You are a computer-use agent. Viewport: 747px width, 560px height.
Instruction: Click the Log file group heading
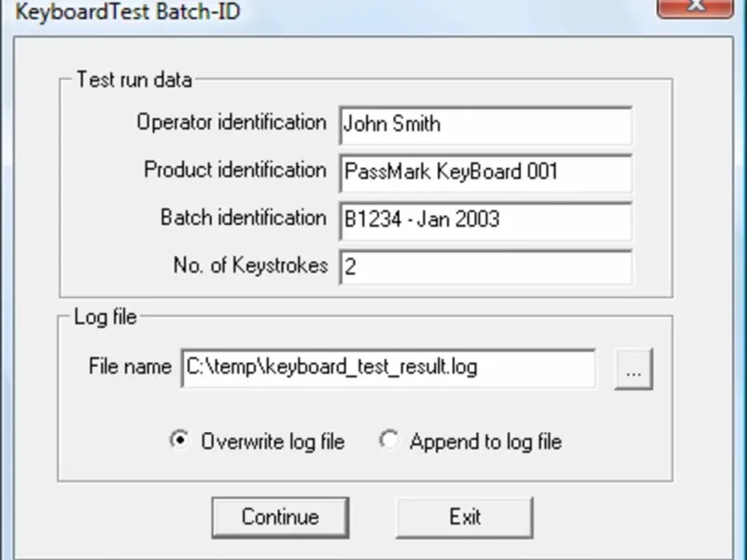105,317
